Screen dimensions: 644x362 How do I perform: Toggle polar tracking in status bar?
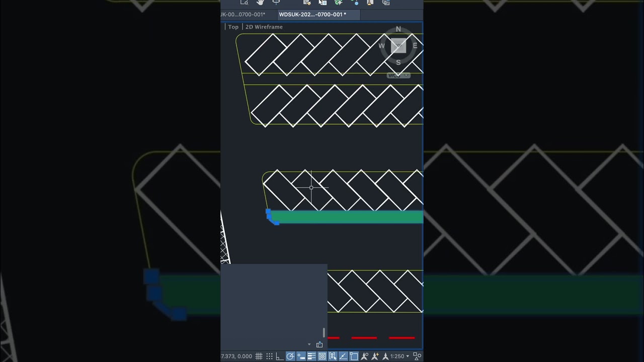click(x=290, y=356)
